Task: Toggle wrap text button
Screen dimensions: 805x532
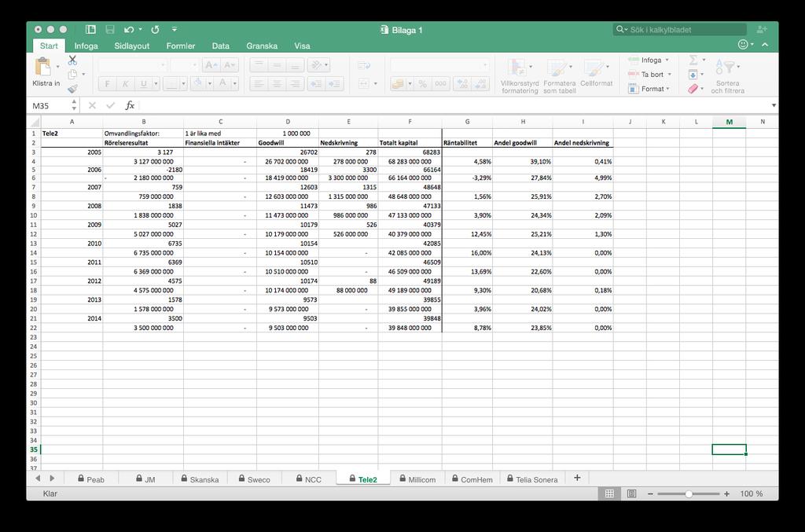Action: pos(364,65)
